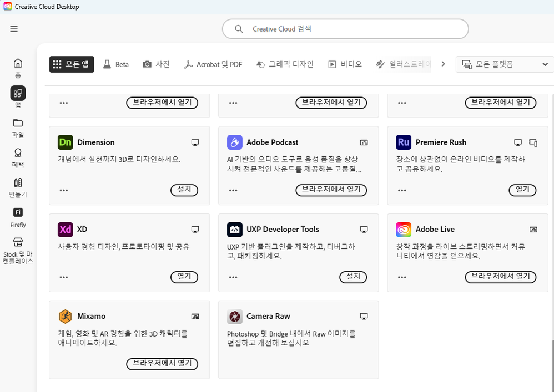Open the Dimension app icon
Viewport: 554px width, 392px height.
(65, 142)
